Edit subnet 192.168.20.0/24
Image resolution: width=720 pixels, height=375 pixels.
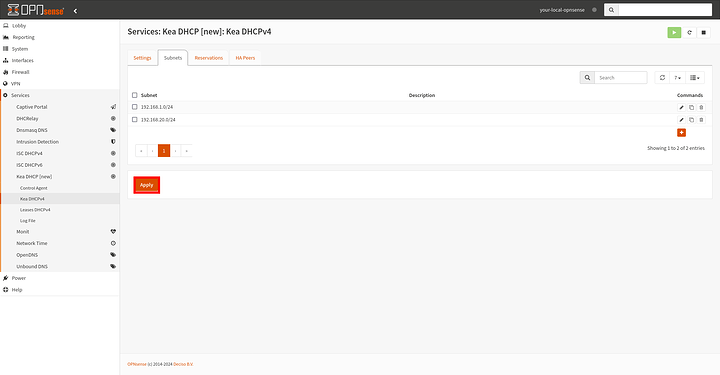point(681,120)
